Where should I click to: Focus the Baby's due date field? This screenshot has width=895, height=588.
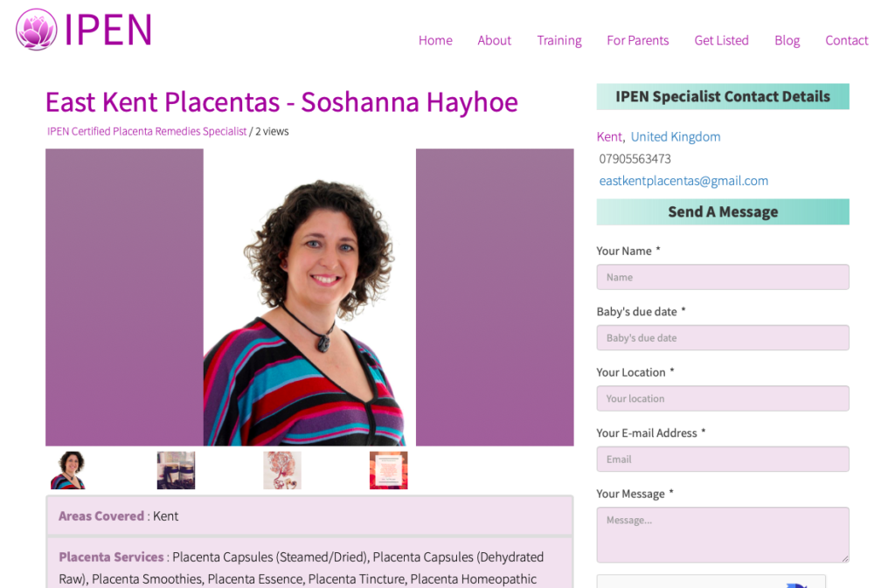(x=723, y=337)
